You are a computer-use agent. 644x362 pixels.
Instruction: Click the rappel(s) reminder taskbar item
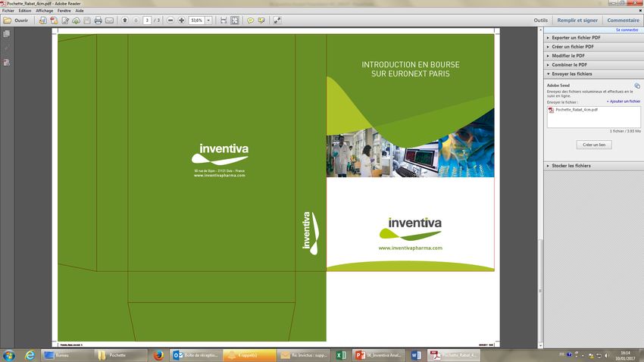[x=249, y=355]
